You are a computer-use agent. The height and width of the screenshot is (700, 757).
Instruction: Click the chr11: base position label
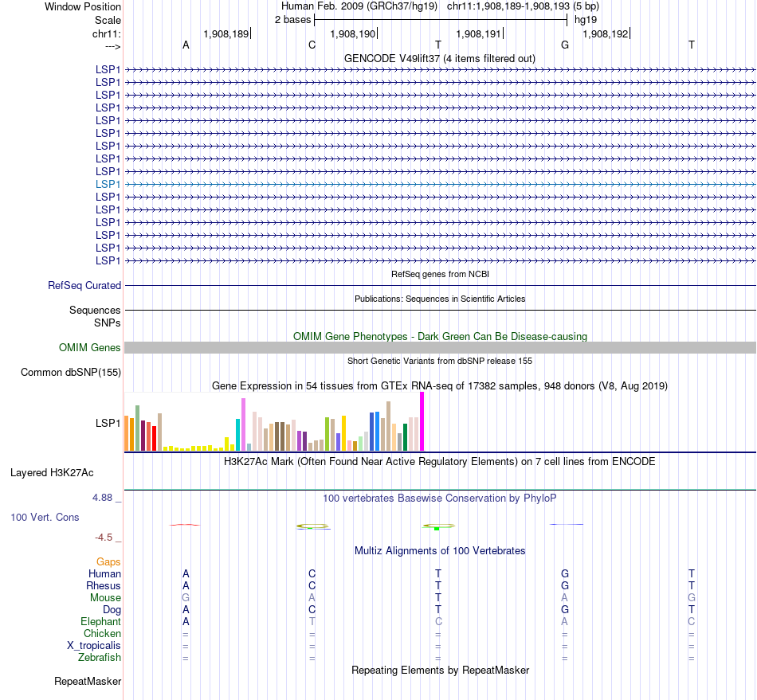point(107,33)
